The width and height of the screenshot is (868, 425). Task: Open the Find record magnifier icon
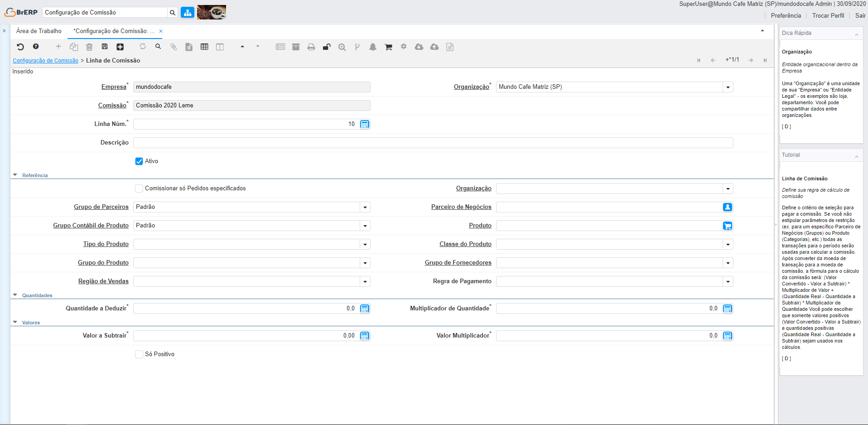[x=158, y=47]
